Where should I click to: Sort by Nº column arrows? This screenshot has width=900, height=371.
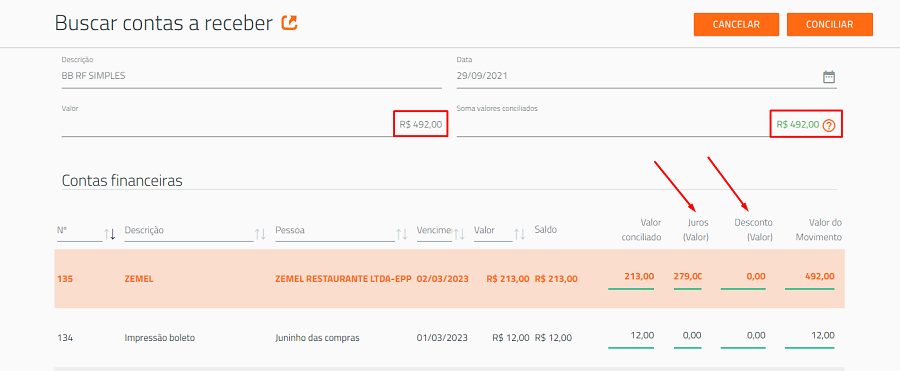pos(110,234)
